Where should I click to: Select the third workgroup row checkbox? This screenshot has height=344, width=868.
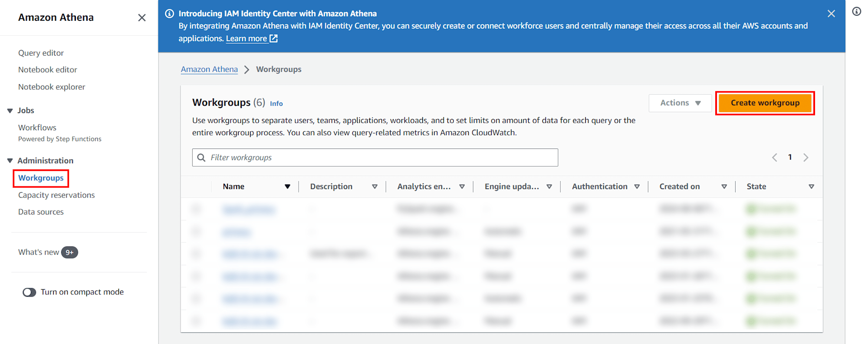tap(197, 254)
